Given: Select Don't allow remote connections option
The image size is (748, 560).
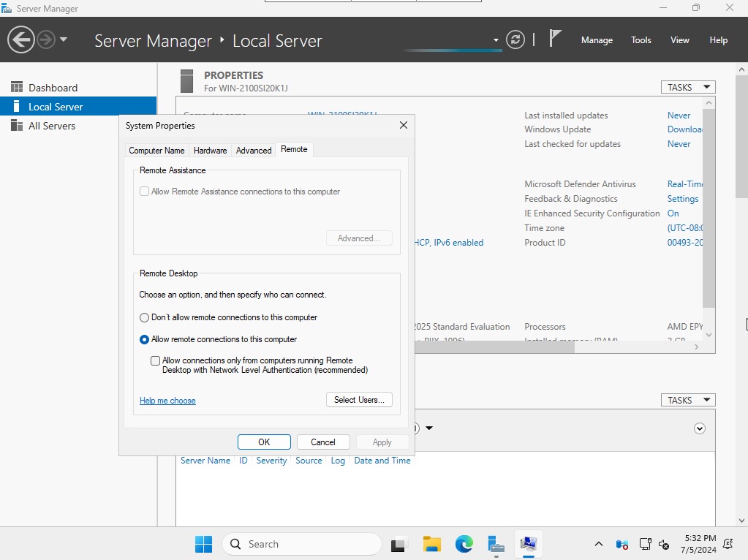Looking at the screenshot, I should tap(145, 317).
